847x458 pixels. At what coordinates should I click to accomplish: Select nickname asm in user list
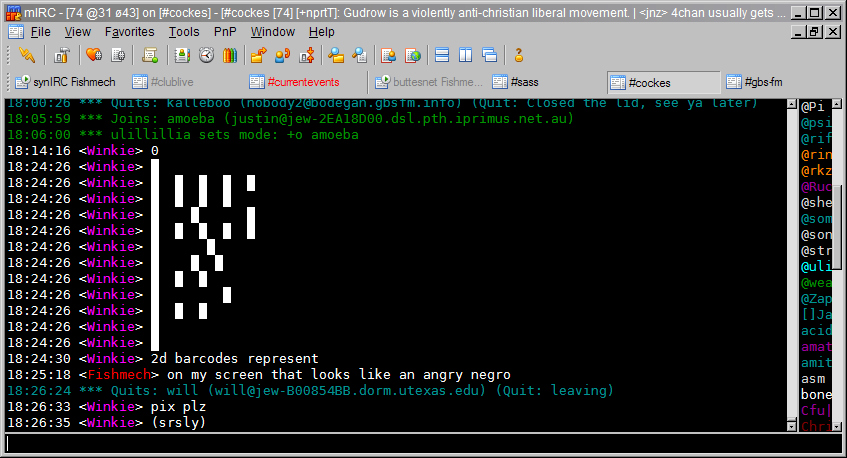[x=813, y=379]
